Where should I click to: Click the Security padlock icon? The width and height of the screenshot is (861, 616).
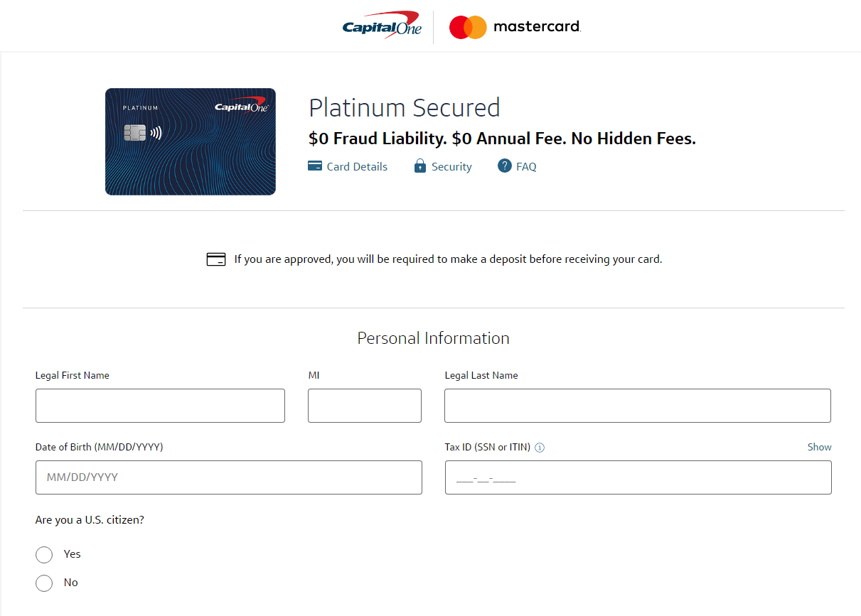420,166
